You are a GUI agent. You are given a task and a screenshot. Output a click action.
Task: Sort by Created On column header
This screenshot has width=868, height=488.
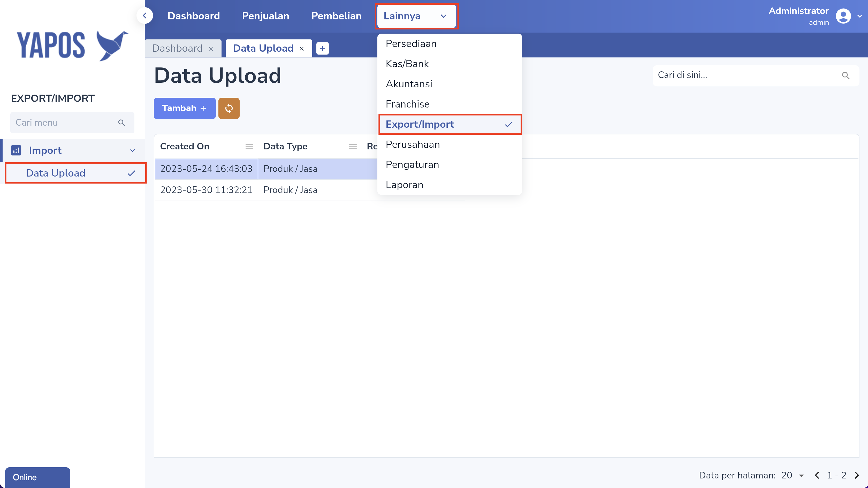185,146
